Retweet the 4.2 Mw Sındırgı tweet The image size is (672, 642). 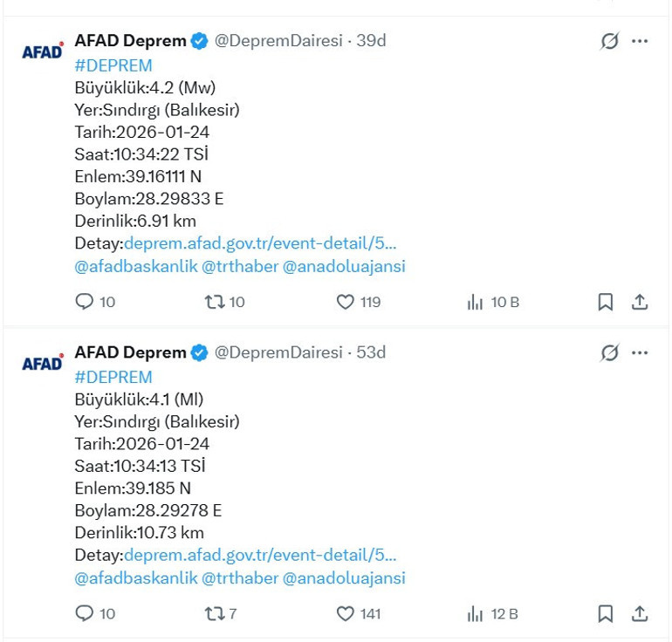coord(214,302)
